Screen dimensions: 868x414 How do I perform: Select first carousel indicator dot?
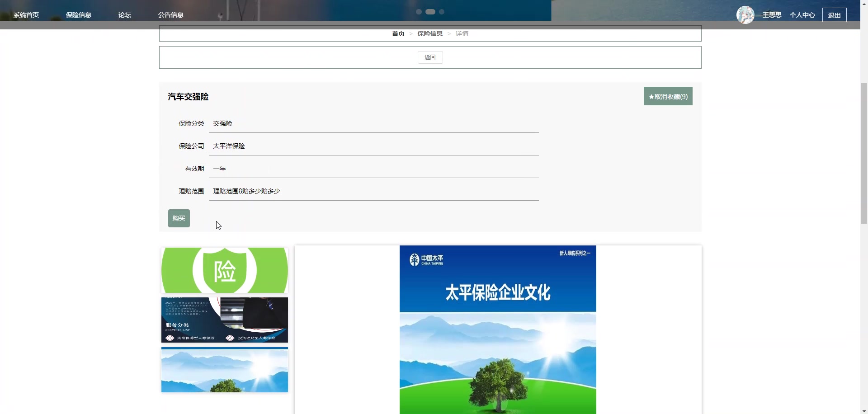point(419,12)
